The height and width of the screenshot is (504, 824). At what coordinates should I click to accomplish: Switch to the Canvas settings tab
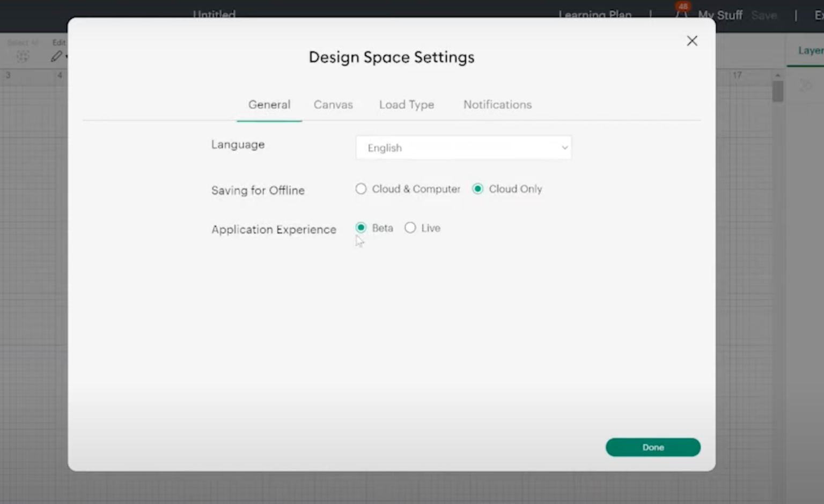click(333, 105)
